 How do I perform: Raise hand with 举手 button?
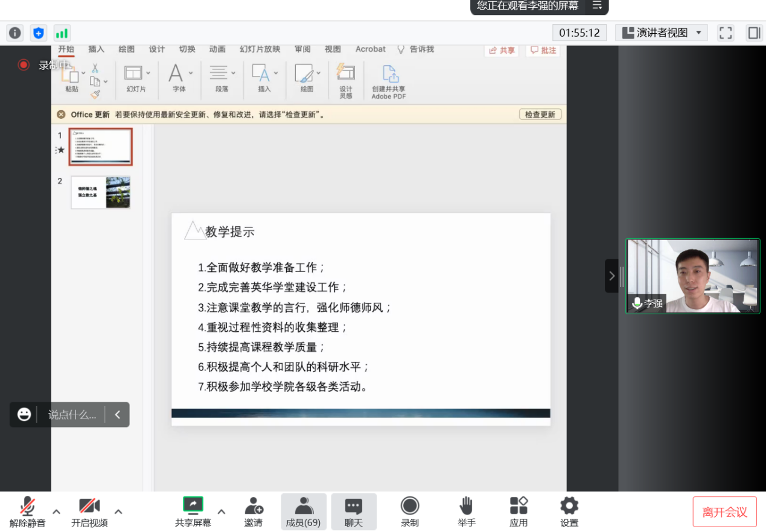coord(466,512)
